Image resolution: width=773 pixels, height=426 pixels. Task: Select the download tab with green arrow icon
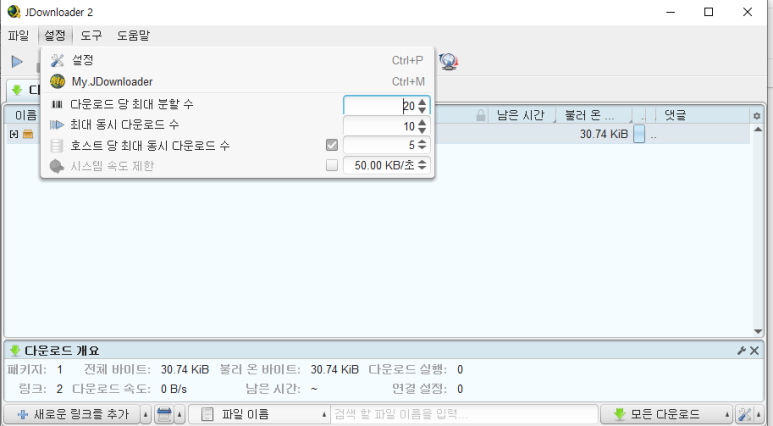point(24,90)
